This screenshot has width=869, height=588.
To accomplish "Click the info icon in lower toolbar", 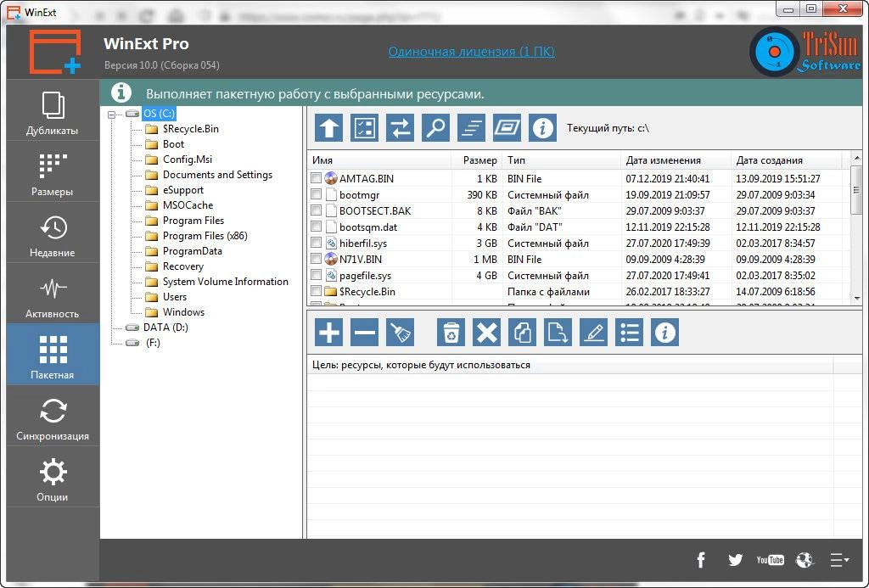I will coord(664,333).
